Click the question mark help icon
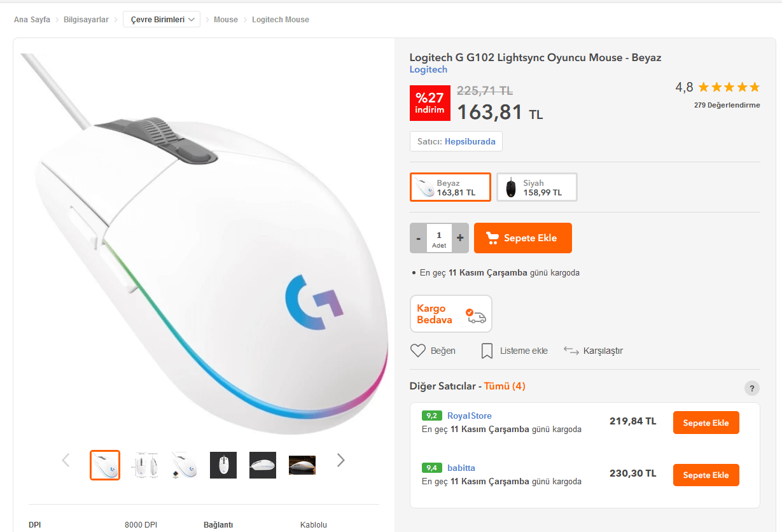Viewport: 782px width, 532px height. (x=751, y=388)
